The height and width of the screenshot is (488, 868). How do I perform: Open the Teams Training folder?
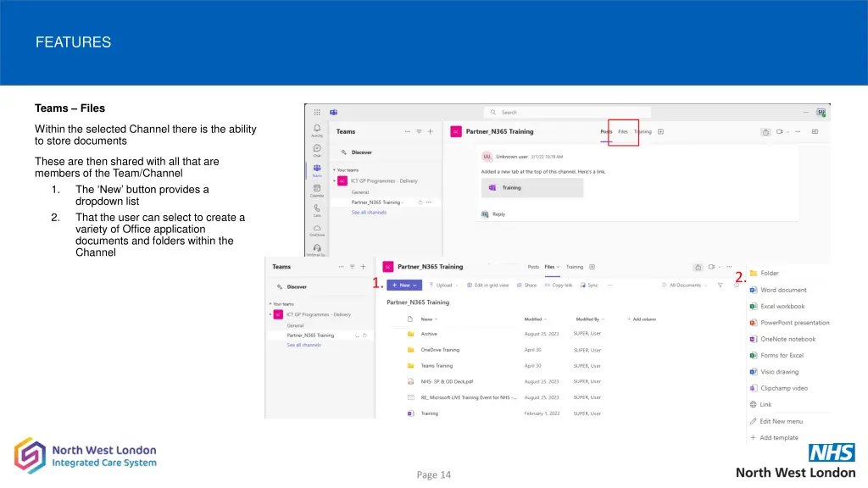click(437, 366)
